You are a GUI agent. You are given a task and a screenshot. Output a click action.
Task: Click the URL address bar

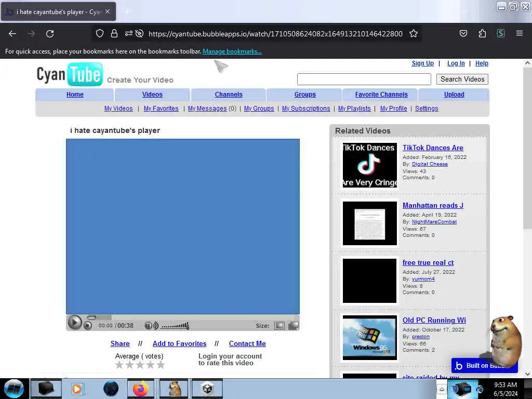(x=275, y=34)
